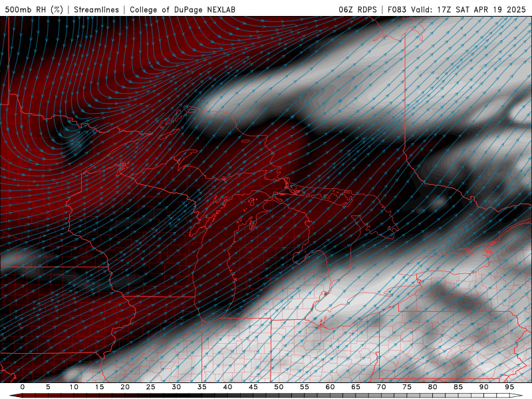The height and width of the screenshot is (399, 532).
Task: Click the "F083 Valid: 17Z SAT APR 19 2025" text
Action: [457, 9]
